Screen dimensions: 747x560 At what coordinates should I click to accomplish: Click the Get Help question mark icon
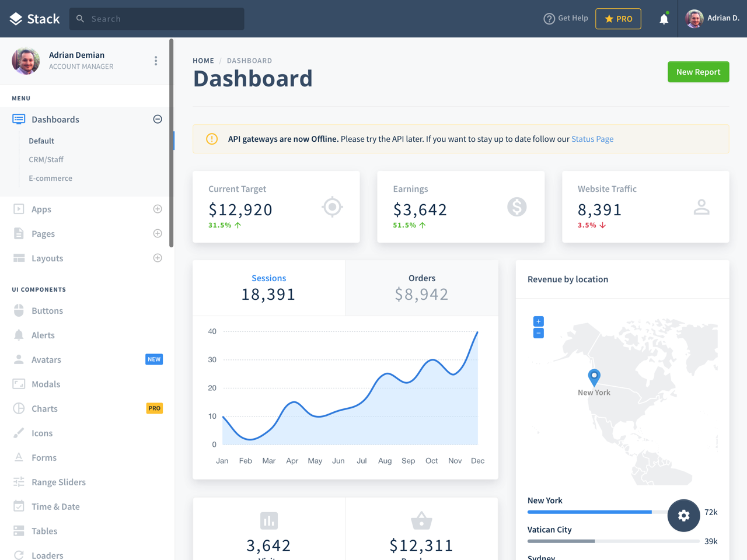click(x=549, y=19)
